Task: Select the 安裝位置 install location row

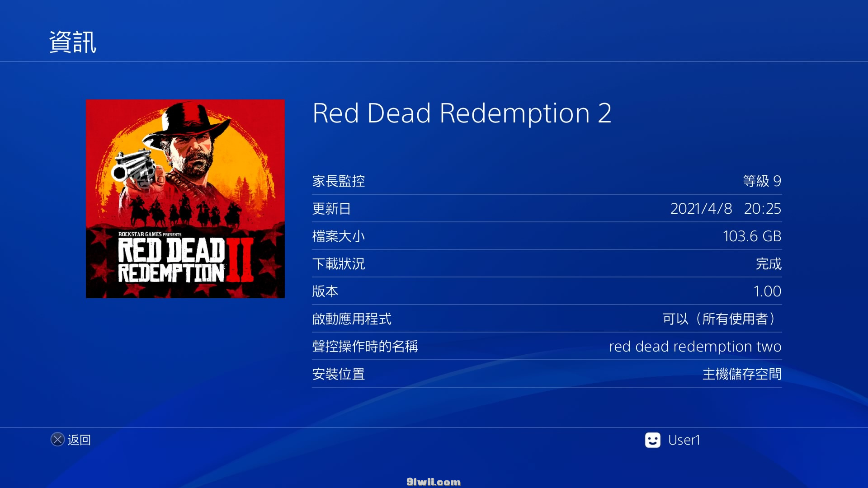Action: tap(547, 374)
